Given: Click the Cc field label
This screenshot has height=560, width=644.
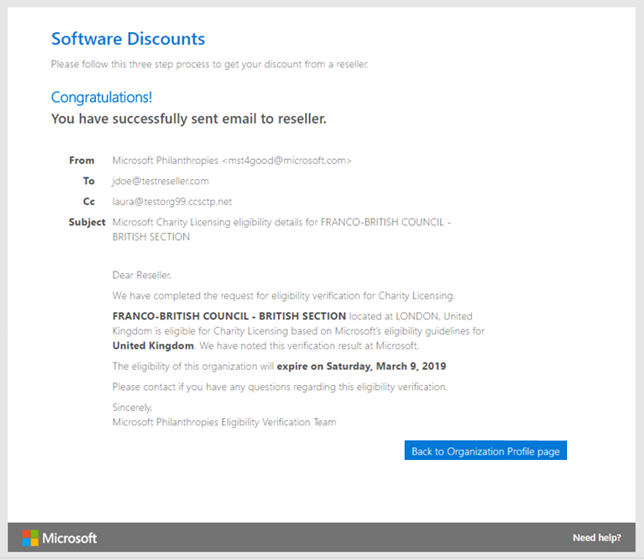Looking at the screenshot, I should coord(89,201).
